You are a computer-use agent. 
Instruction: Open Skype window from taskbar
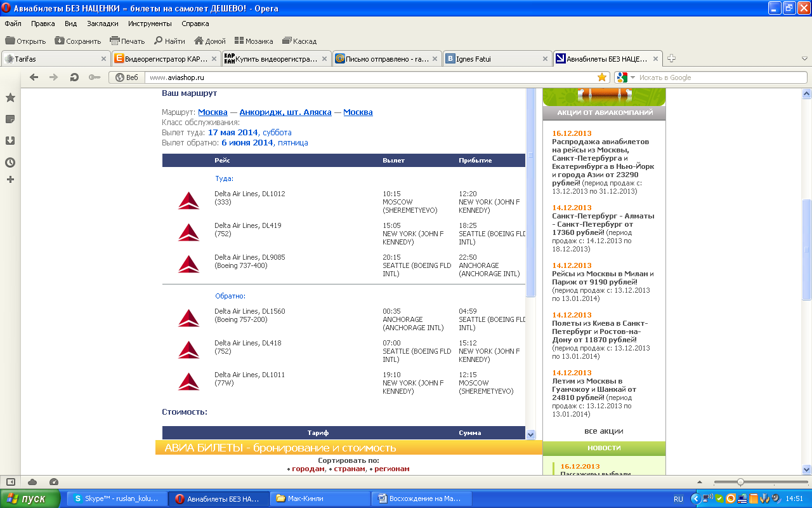pos(117,498)
